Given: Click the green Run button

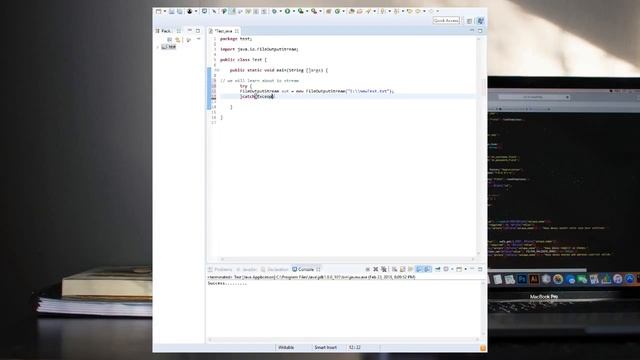Looking at the screenshot, I should 287,11.
